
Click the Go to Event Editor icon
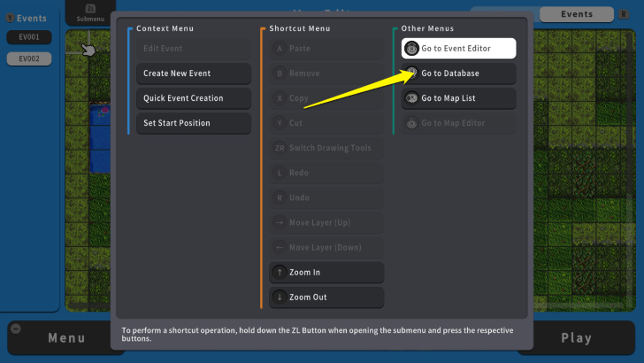click(411, 48)
